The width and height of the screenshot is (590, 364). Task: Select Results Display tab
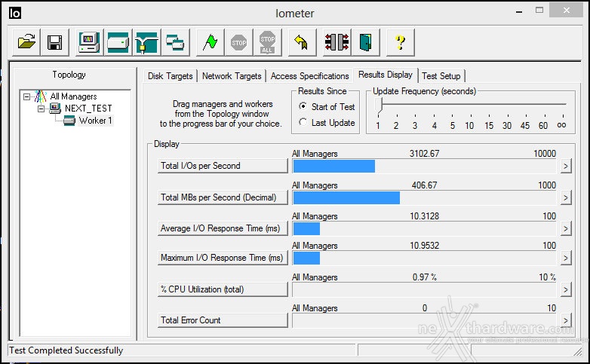tap(386, 75)
